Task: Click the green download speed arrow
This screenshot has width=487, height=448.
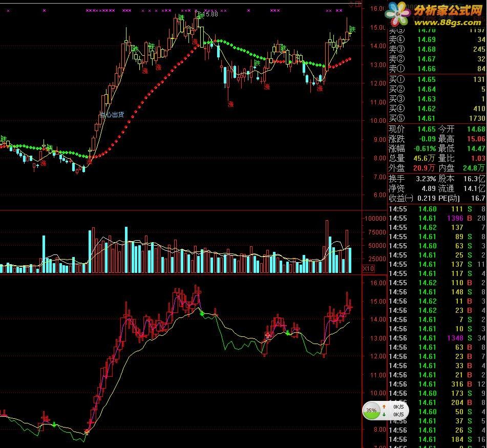Action: point(384,415)
